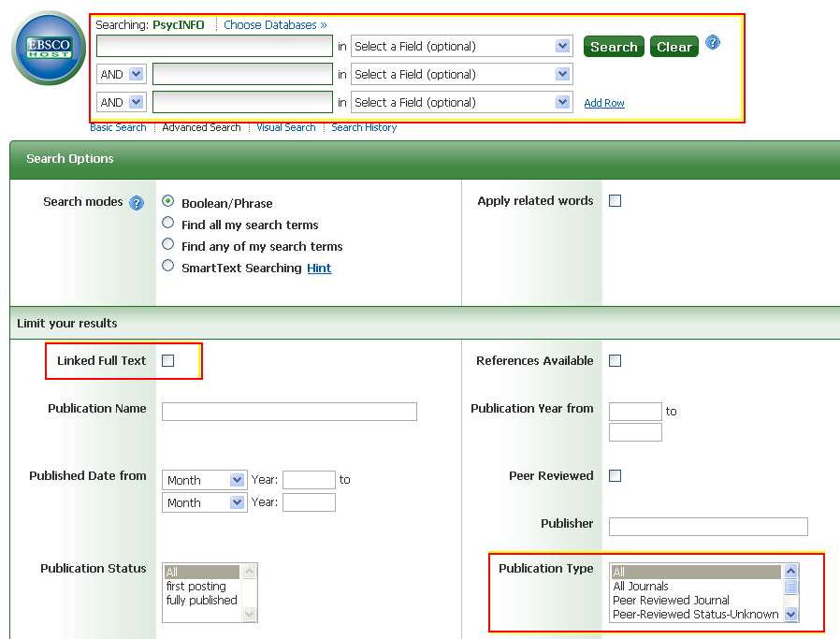This screenshot has height=639, width=840.
Task: Open the Published Date from Month dropdown
Action: 204,480
